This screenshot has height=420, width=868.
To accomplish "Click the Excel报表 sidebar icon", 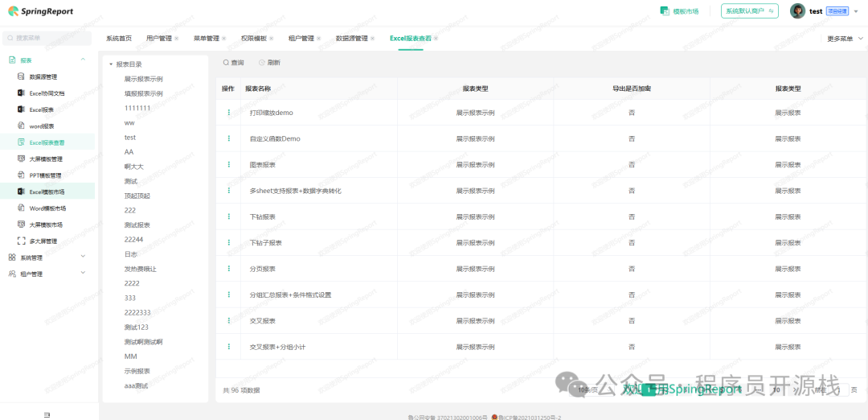I will tap(21, 109).
